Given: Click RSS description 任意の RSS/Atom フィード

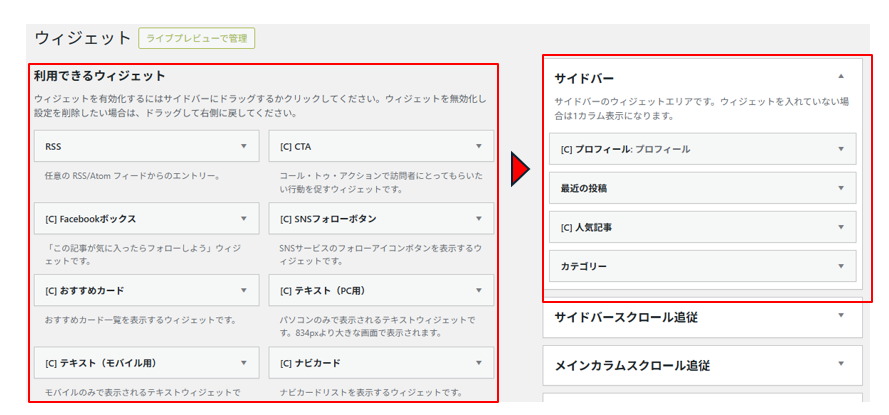Looking at the screenshot, I should tap(132, 176).
